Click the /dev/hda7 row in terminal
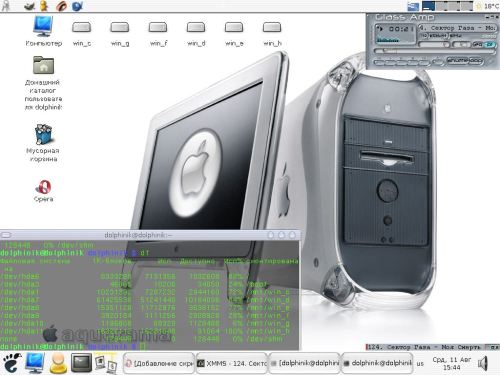Image resolution: width=500 pixels, height=375 pixels. [x=145, y=300]
